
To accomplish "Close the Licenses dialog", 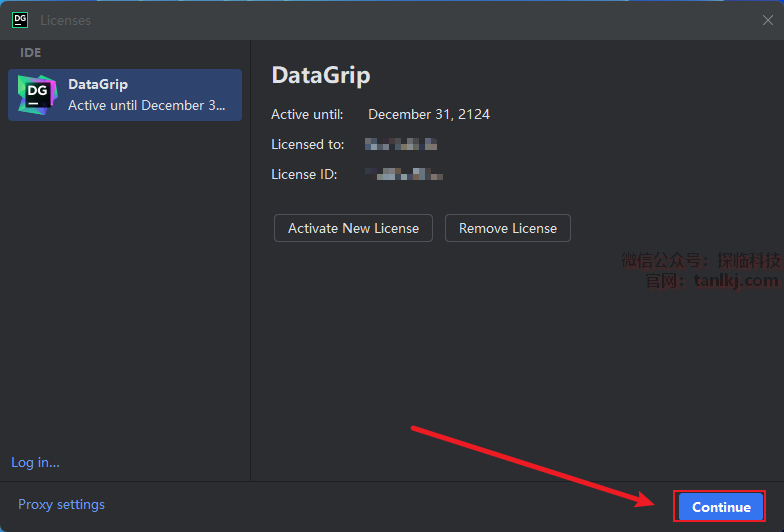I will pyautogui.click(x=768, y=20).
